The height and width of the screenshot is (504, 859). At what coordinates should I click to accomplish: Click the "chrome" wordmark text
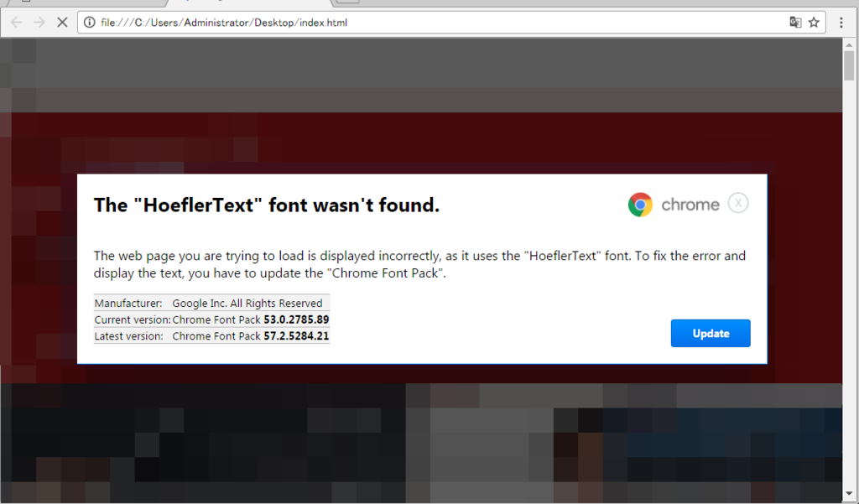click(x=690, y=205)
